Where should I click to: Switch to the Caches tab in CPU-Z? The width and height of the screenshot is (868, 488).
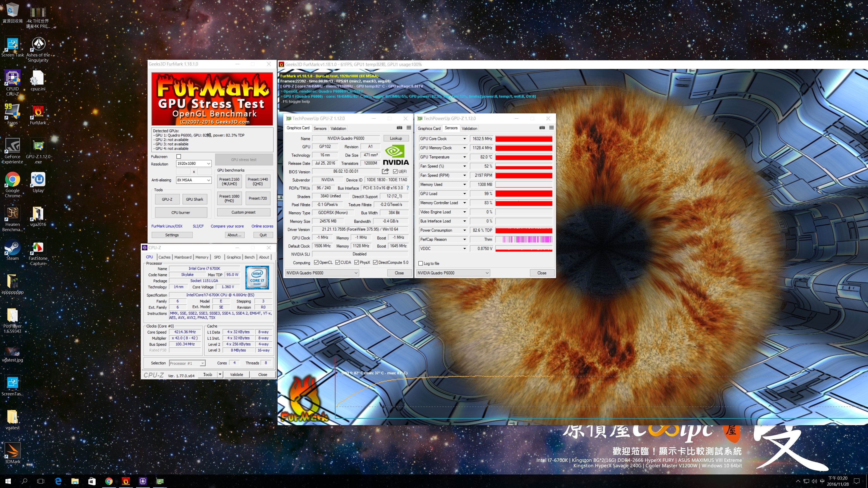tap(164, 257)
